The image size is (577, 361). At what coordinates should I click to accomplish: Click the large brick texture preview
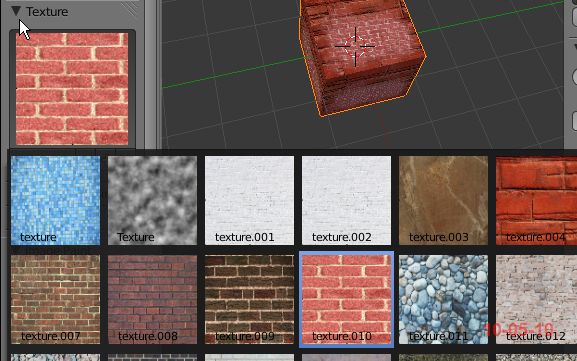click(x=72, y=89)
